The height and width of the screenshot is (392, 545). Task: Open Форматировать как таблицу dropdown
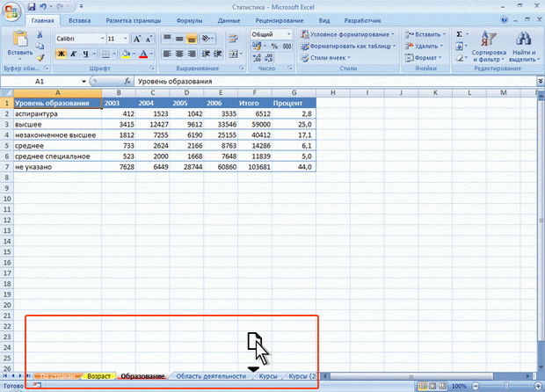pos(348,46)
